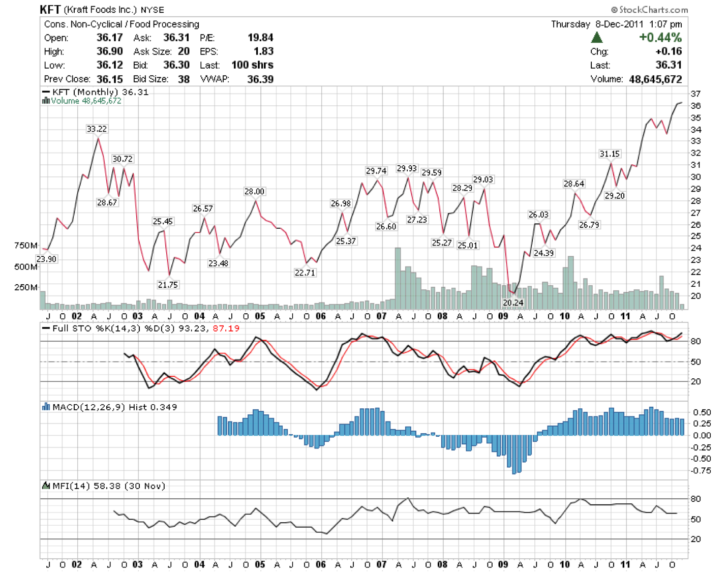Click the 22.71 price label

(305, 273)
